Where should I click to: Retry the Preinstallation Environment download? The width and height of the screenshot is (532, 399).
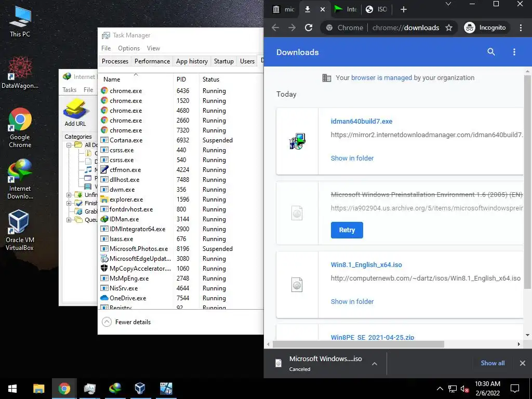pos(347,230)
